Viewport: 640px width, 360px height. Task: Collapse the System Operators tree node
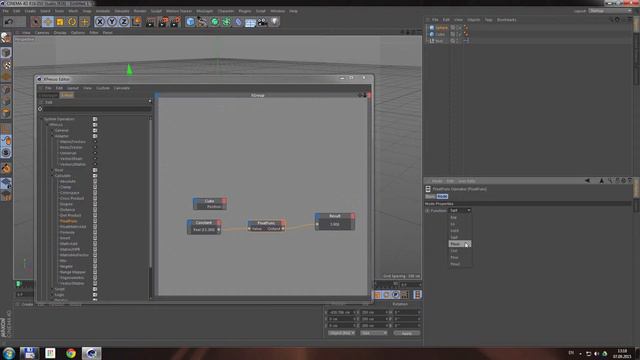pyautogui.click(x=41, y=119)
